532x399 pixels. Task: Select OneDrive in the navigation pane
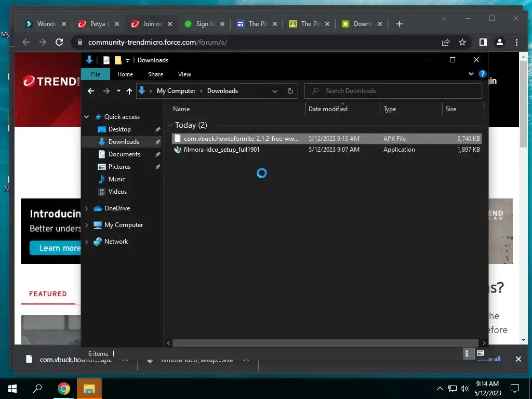coord(117,208)
